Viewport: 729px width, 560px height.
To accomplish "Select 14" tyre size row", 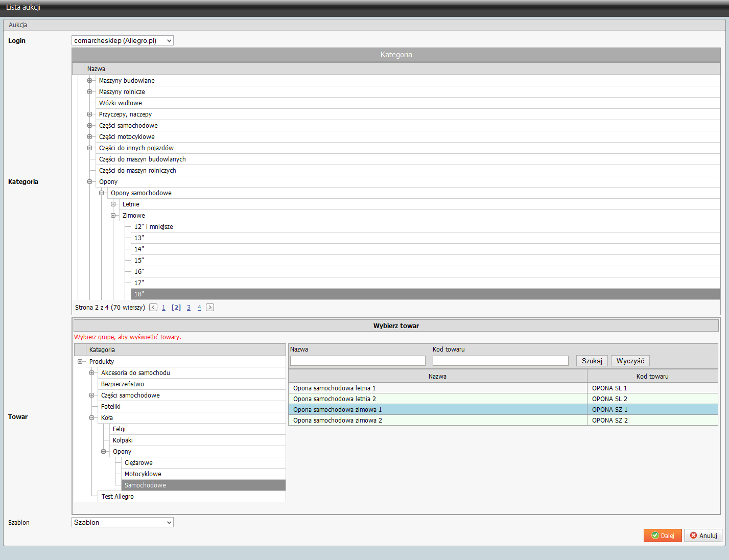I will (x=426, y=249).
